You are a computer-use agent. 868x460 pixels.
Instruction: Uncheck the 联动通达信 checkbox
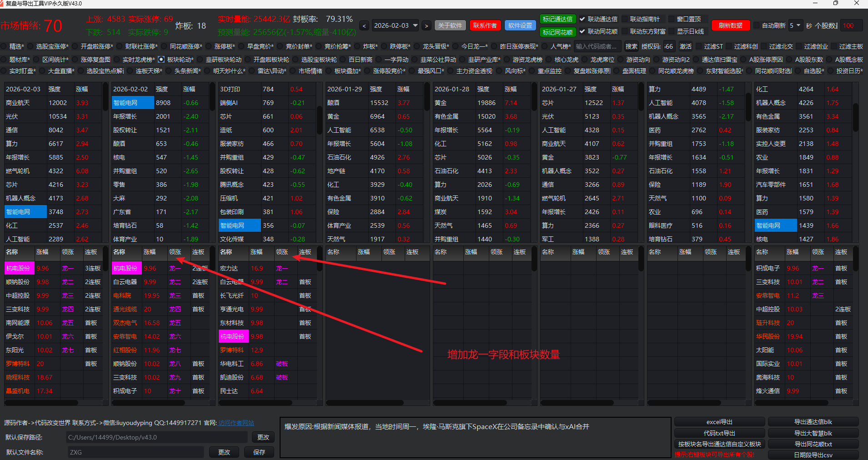(582, 19)
